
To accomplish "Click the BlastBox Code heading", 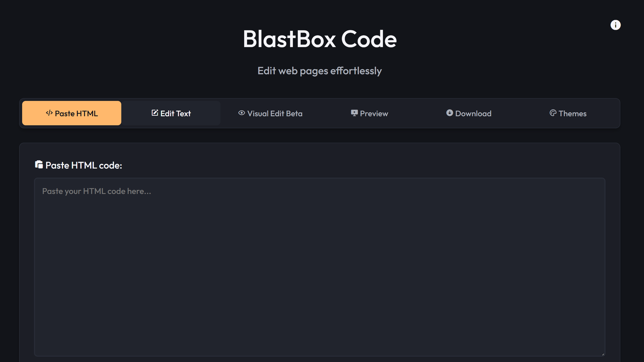I will click(x=319, y=39).
